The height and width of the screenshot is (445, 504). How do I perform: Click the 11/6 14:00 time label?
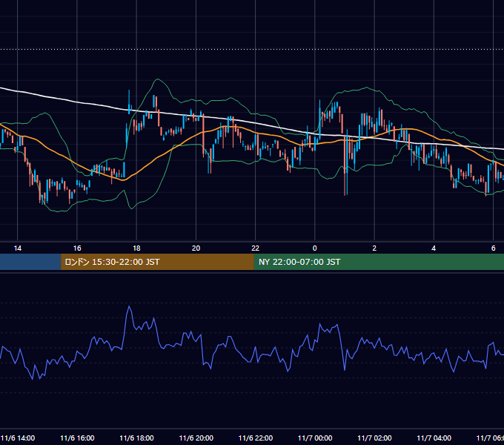point(18,438)
